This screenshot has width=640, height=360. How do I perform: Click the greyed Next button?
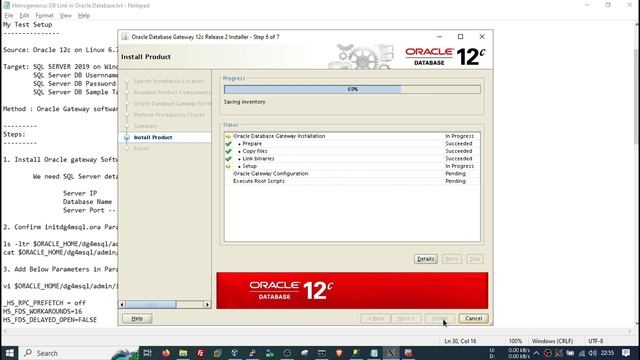(406, 318)
